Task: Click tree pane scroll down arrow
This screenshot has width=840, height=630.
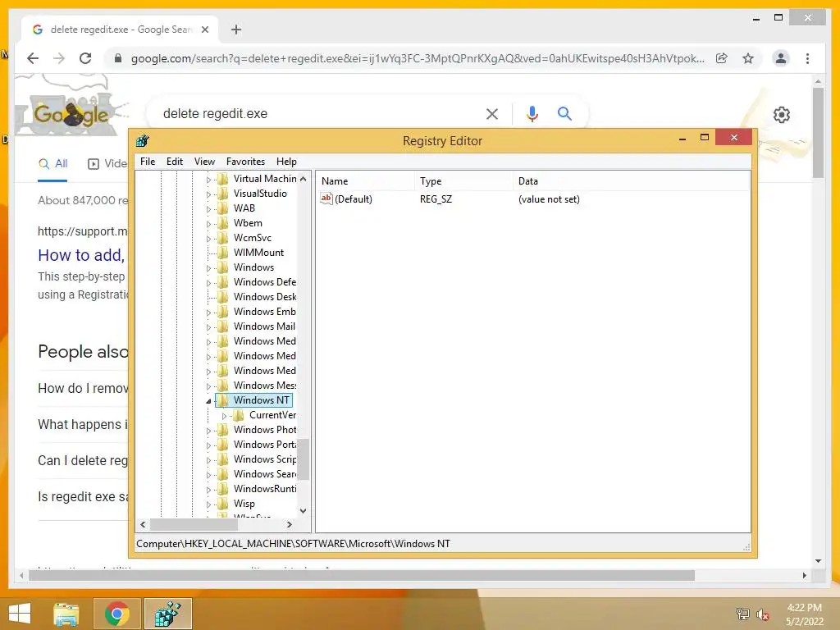Action: point(304,510)
